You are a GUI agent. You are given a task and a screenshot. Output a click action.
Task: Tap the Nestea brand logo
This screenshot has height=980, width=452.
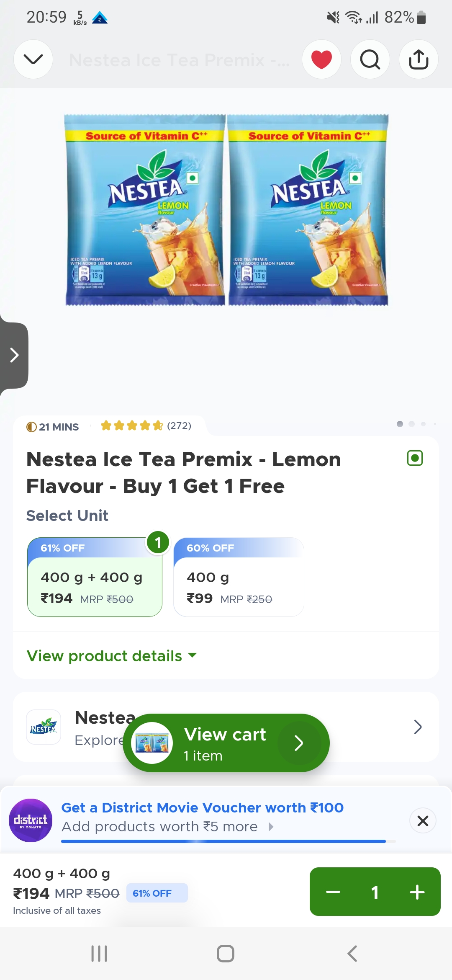(44, 727)
